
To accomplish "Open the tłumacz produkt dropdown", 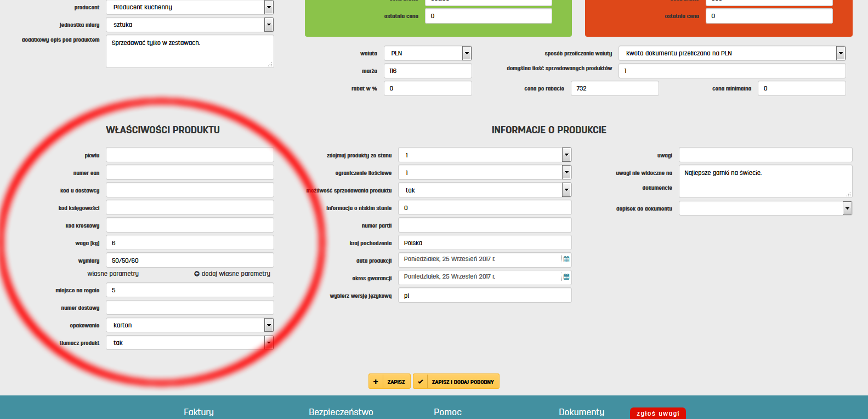I will (269, 343).
